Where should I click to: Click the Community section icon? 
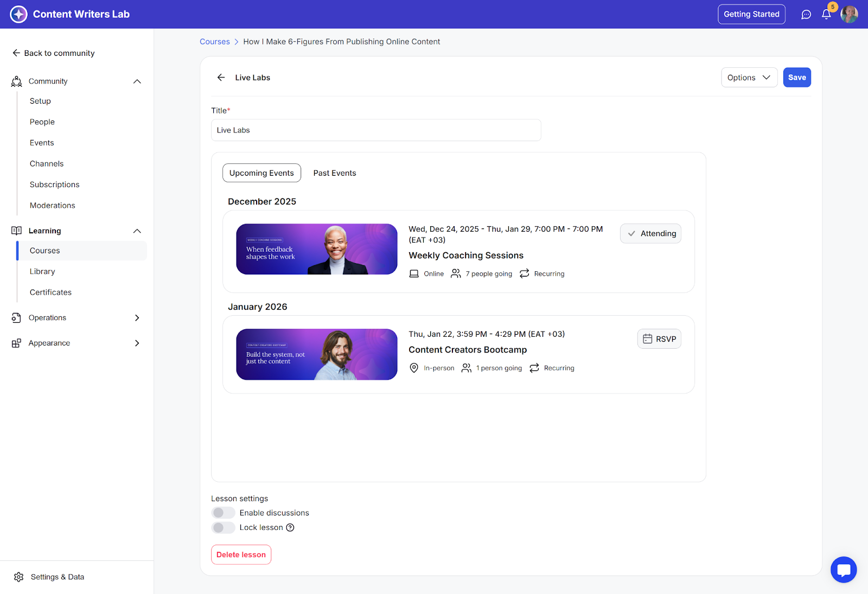[x=17, y=81]
